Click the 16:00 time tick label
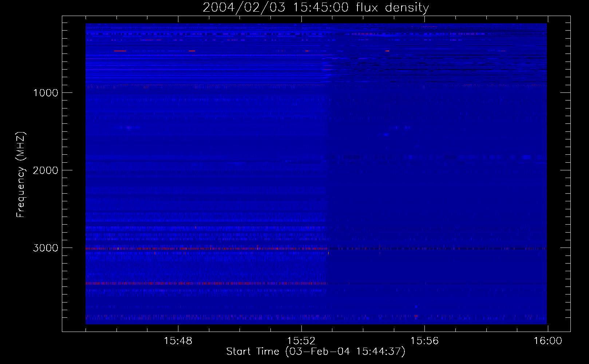The height and width of the screenshot is (364, 589). [x=548, y=341]
